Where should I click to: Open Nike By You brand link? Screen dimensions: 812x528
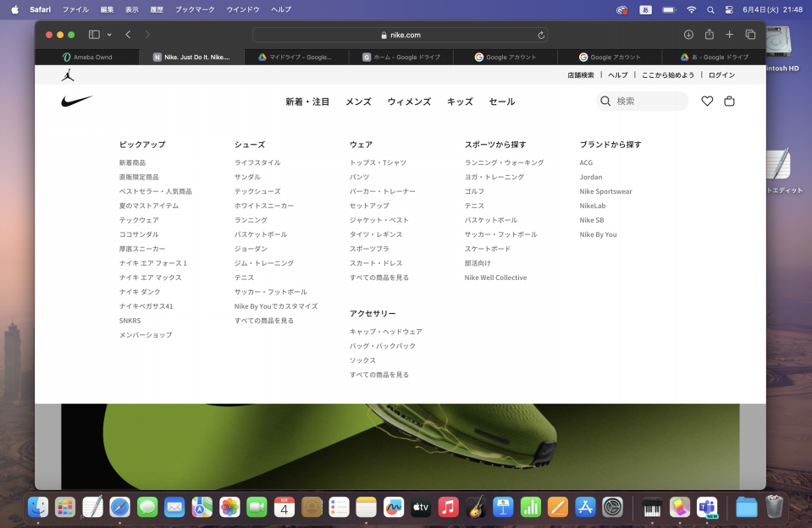pos(598,234)
